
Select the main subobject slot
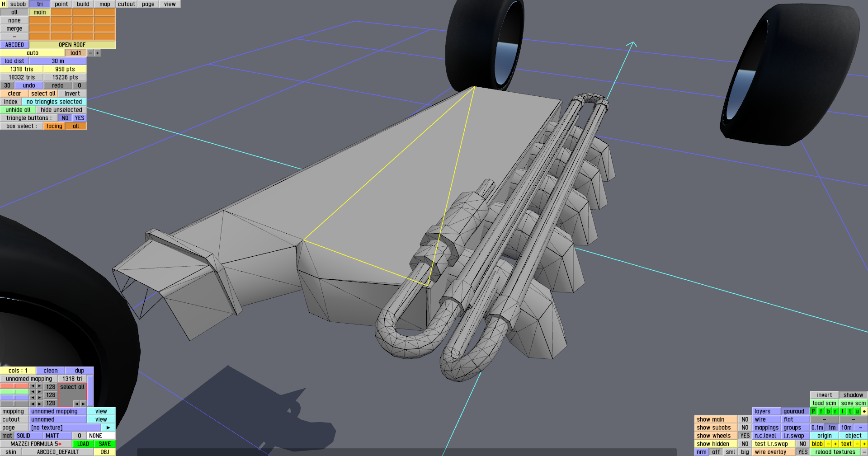click(40, 12)
